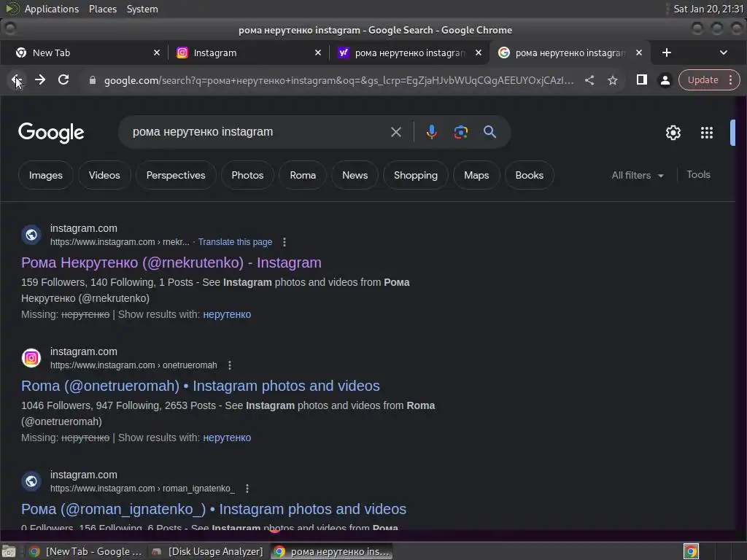Open the tab search dropdown chevron
The height and width of the screenshot is (560, 747).
coord(723,52)
